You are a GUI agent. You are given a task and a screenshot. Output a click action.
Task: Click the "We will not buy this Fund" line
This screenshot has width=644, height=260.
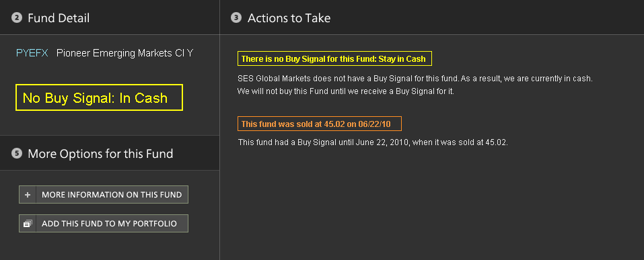(346, 91)
